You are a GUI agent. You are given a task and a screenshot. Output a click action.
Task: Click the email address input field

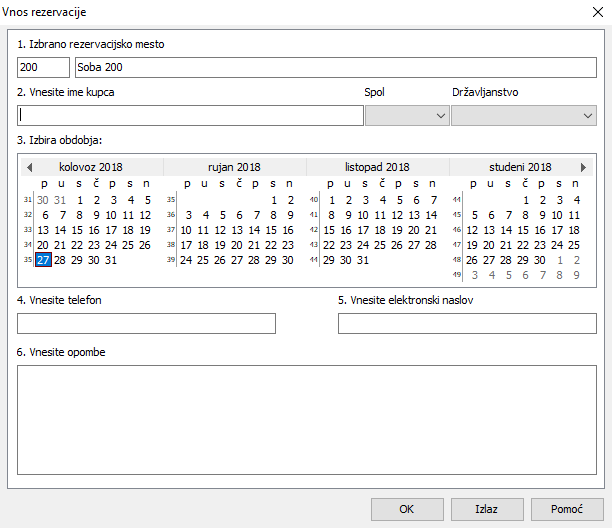point(467,323)
